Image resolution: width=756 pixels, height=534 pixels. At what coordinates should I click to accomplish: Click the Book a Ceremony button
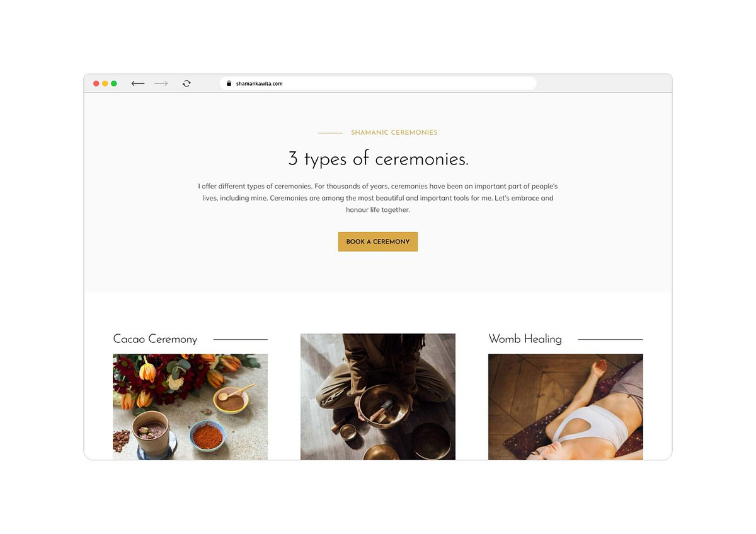378,241
